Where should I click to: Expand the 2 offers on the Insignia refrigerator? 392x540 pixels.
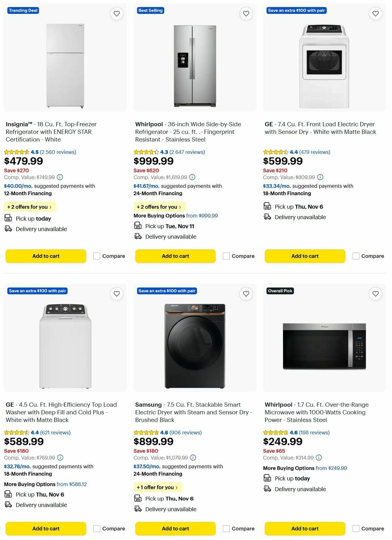tap(30, 207)
